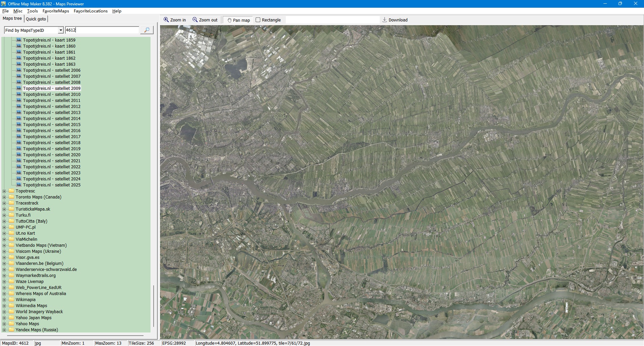Click the Zoom out tool

point(205,20)
